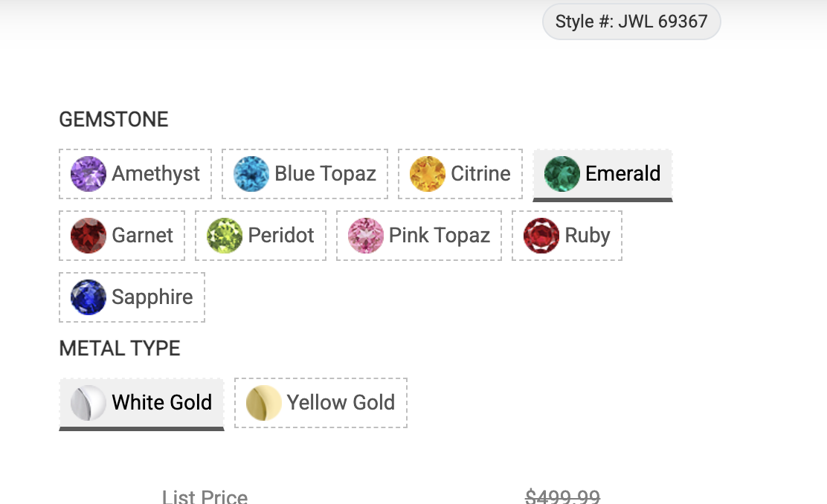This screenshot has width=827, height=504.
Task: Click the Blue Topaz gem icon
Action: tap(251, 174)
